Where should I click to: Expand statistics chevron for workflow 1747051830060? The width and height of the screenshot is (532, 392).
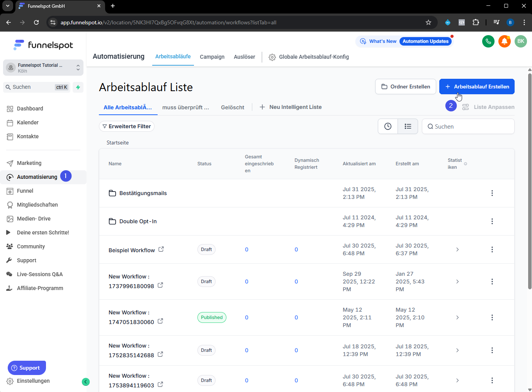coord(457,317)
